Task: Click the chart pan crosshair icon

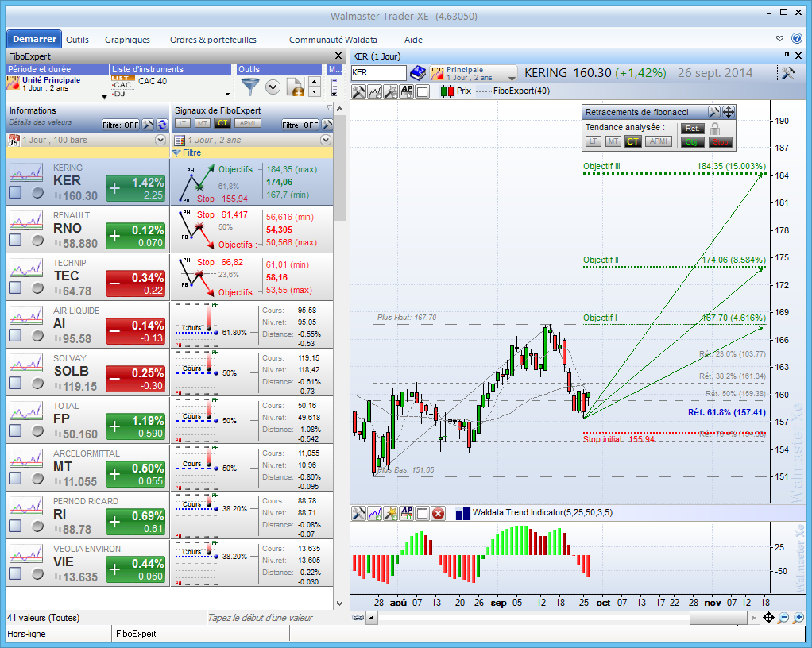Action: (768, 618)
